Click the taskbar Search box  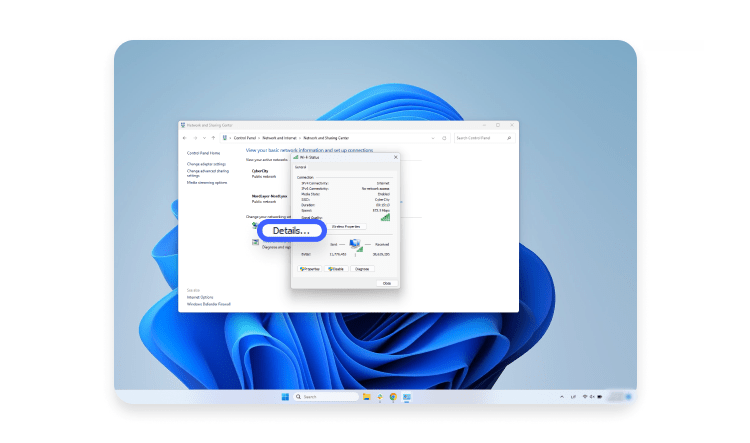coord(326,397)
